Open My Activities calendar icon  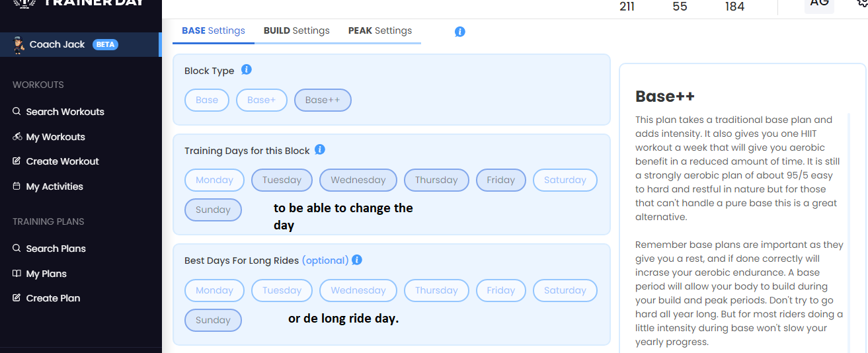point(17,186)
